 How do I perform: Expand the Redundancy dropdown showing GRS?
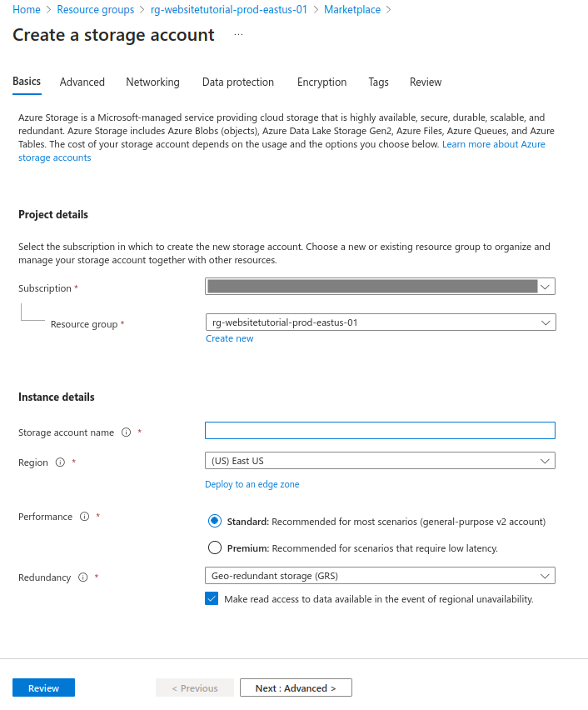point(380,576)
